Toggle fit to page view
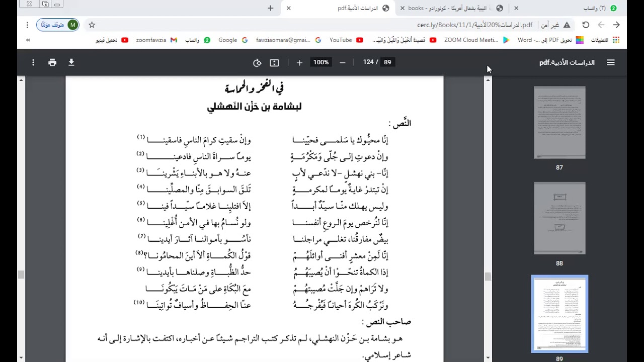 (x=274, y=62)
